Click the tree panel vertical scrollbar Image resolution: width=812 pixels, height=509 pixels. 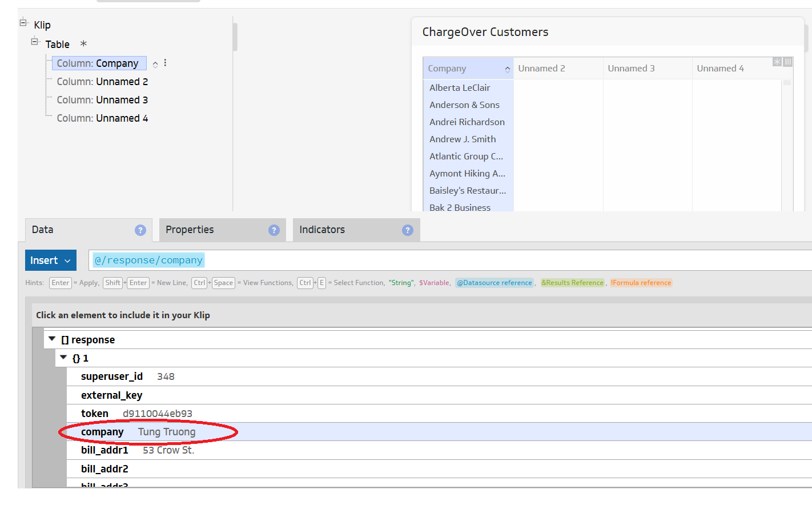click(235, 37)
